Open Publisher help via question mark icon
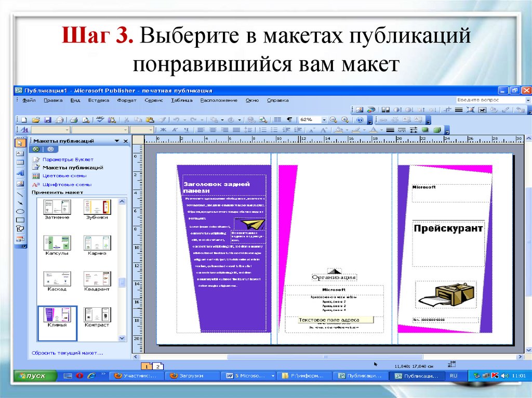Screen dimensions: 532x398 coord(360,120)
